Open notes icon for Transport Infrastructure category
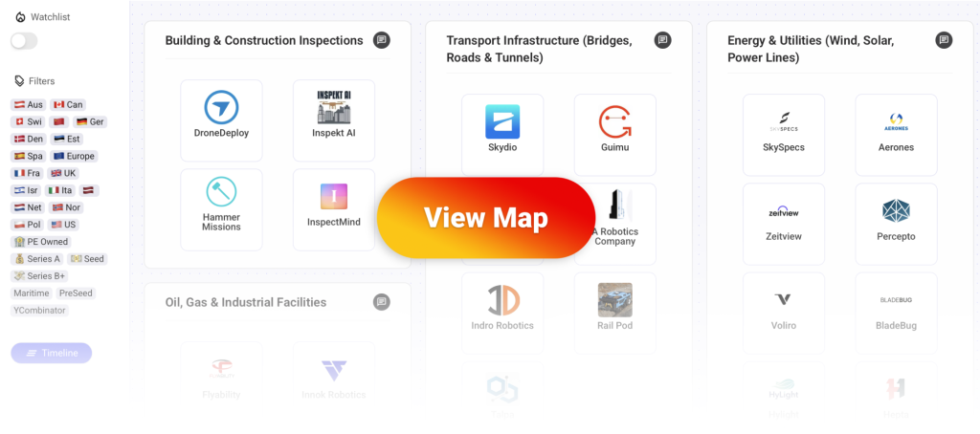980x434 pixels. tap(662, 40)
